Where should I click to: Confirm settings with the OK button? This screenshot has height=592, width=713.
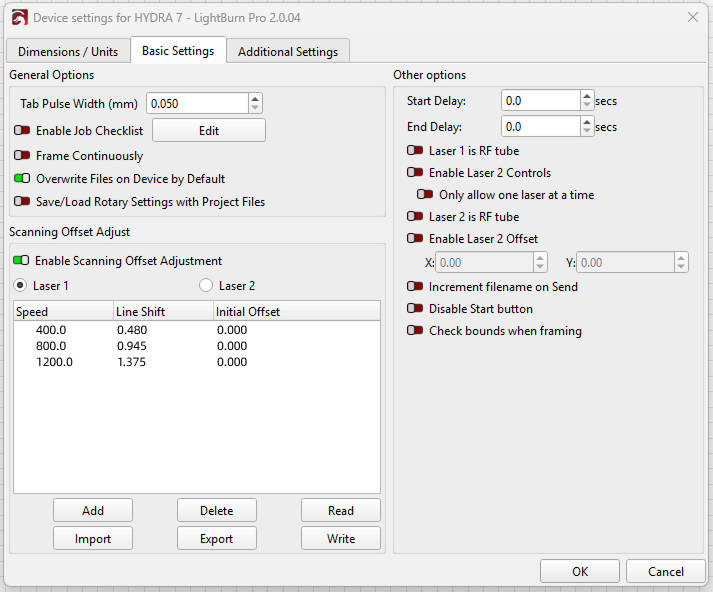point(580,571)
